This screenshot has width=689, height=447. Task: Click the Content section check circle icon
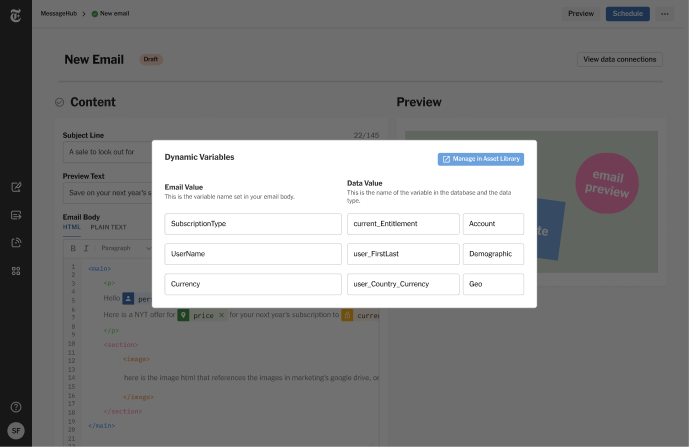click(59, 102)
